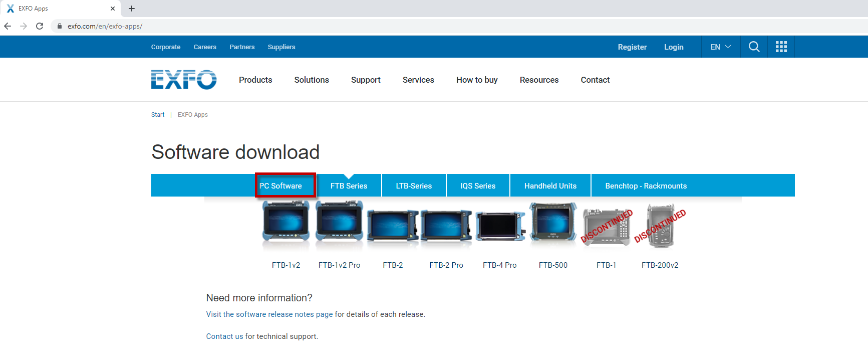The width and height of the screenshot is (868, 364).
Task: Select the FTB-1v2 Pro device image
Action: point(340,225)
